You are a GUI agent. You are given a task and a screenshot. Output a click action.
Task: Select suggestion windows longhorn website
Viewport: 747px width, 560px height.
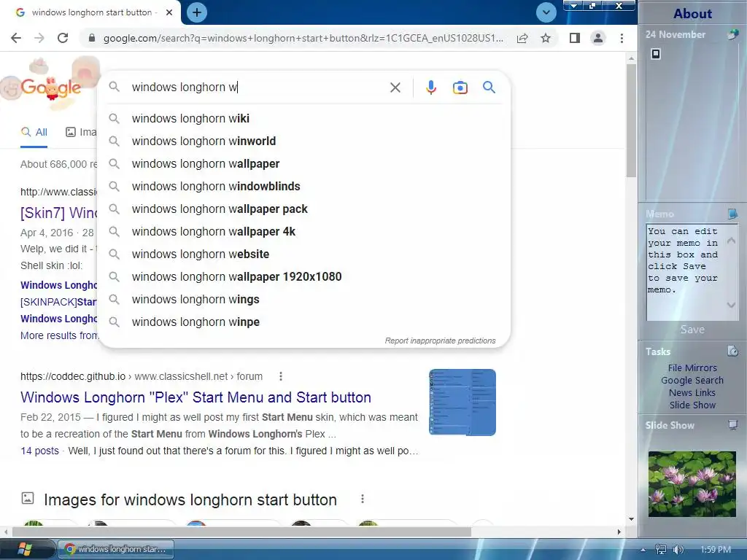[x=304, y=254]
